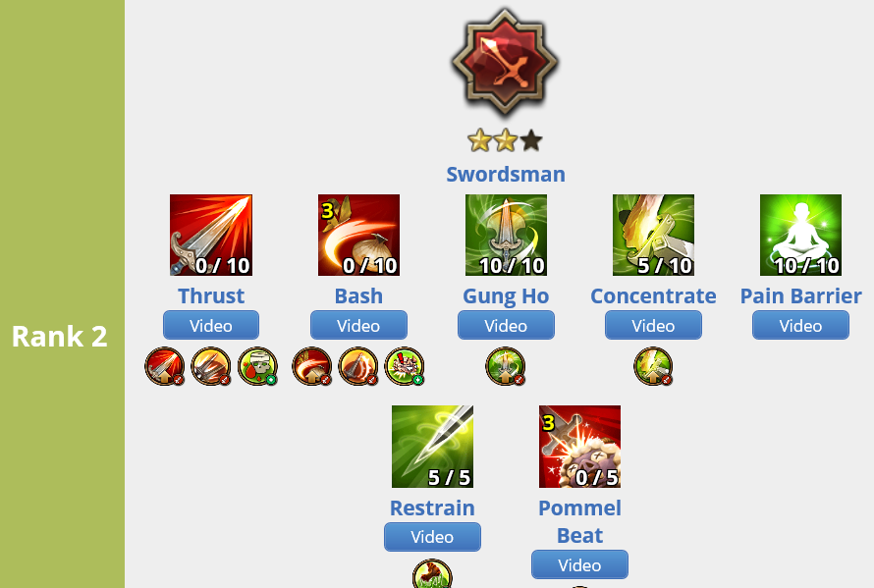Select the Pain Barrier skill icon

[800, 236]
